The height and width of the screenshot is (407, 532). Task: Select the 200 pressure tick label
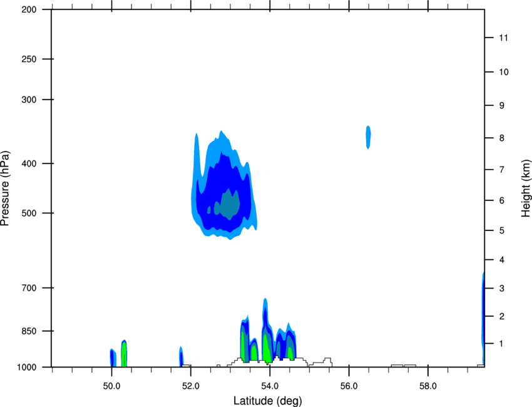coord(29,9)
